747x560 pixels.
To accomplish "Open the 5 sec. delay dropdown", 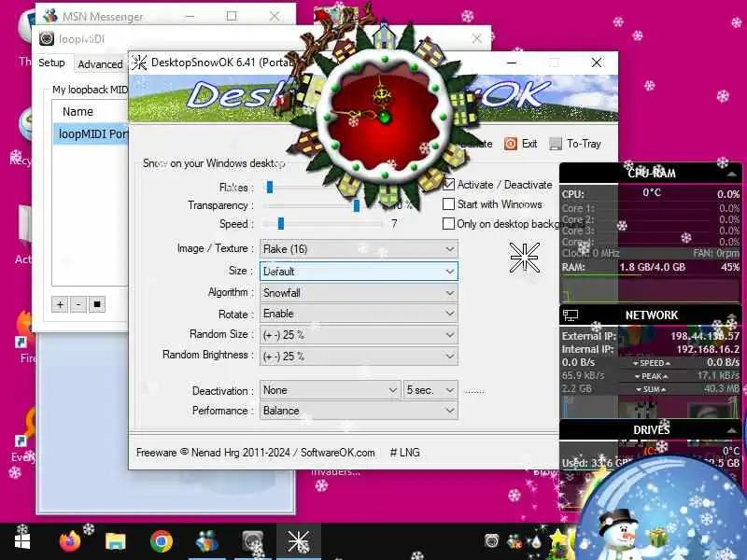I will click(x=430, y=390).
